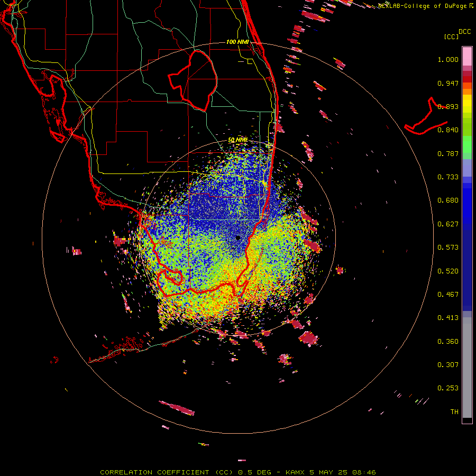Click the 100 NMI range ring label

(237, 42)
